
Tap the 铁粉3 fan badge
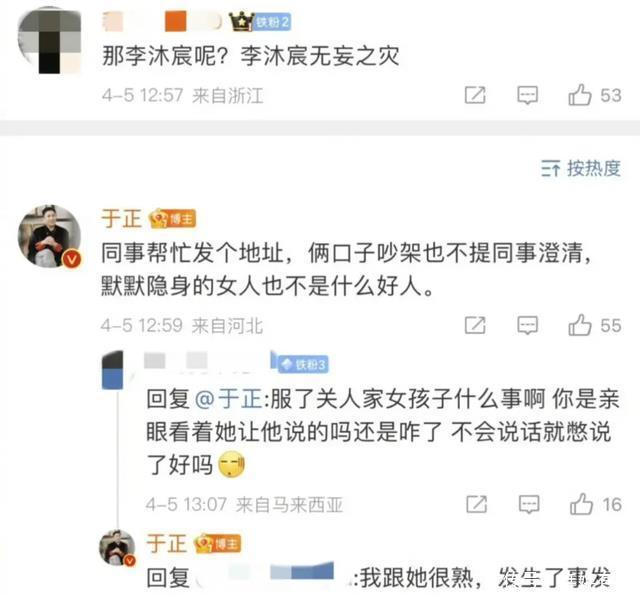[x=303, y=364]
